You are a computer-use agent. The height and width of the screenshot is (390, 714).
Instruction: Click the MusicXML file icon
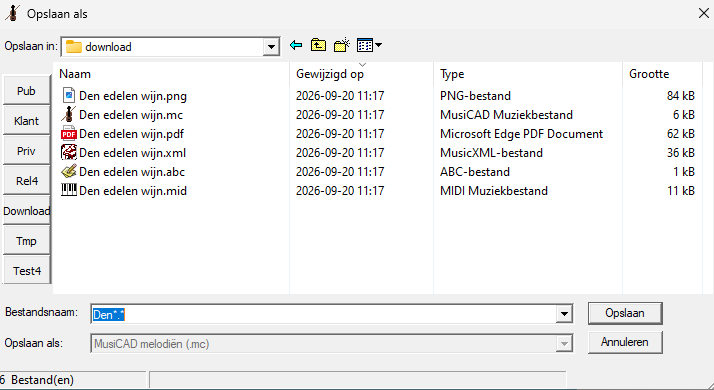[69, 153]
